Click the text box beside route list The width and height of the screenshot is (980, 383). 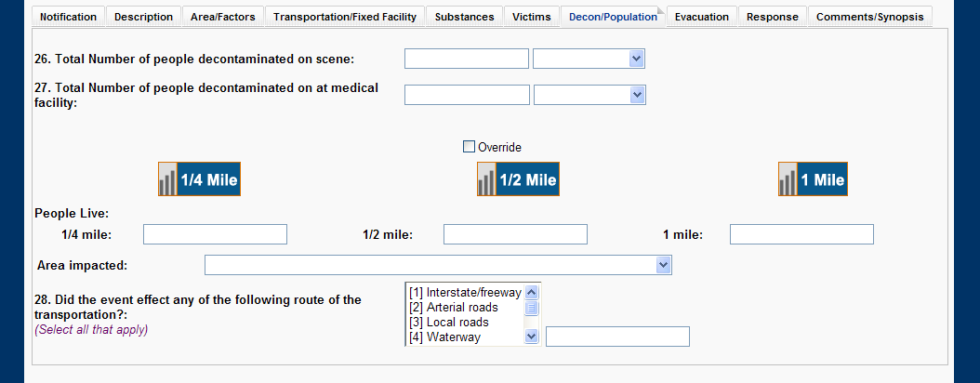point(617,337)
